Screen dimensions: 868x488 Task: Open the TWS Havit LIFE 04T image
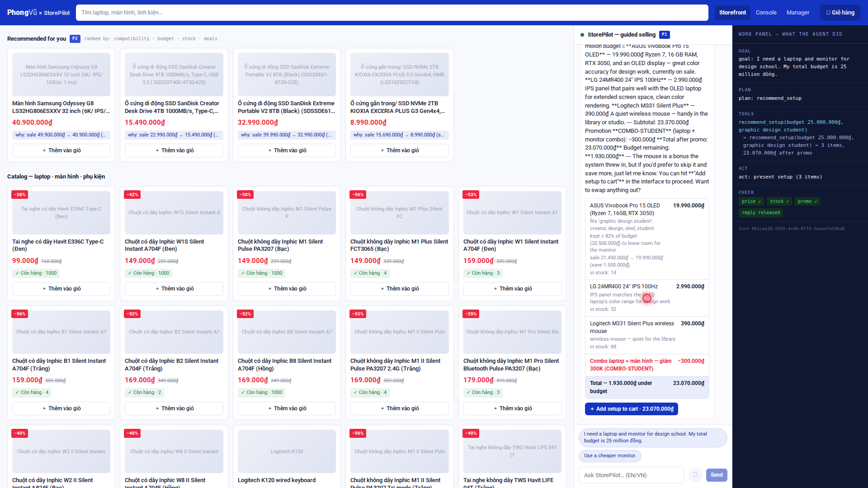(512, 451)
